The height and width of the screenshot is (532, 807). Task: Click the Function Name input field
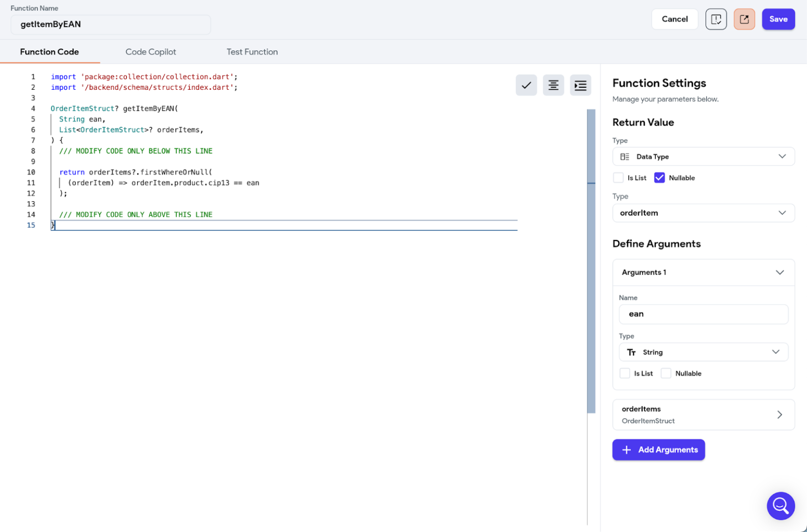pos(110,24)
